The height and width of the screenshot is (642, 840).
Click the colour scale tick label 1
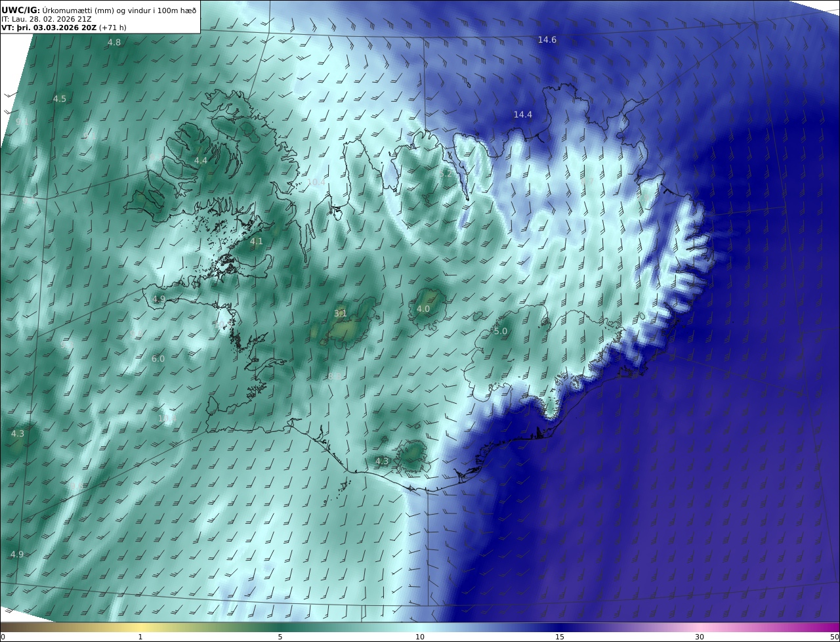[140, 637]
